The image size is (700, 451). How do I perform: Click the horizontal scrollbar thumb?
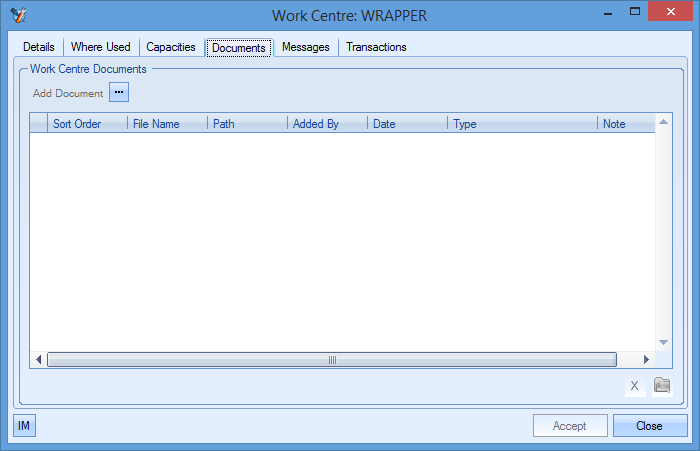[331, 360]
